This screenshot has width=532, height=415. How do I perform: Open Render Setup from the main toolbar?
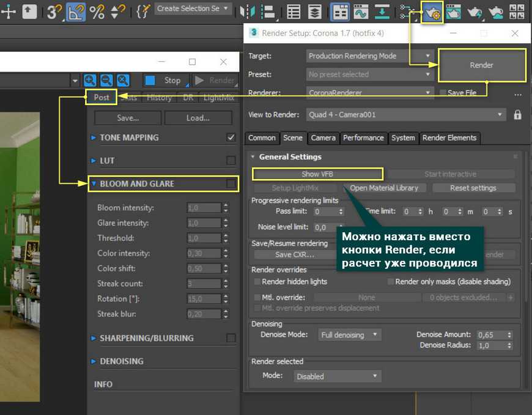(432, 12)
